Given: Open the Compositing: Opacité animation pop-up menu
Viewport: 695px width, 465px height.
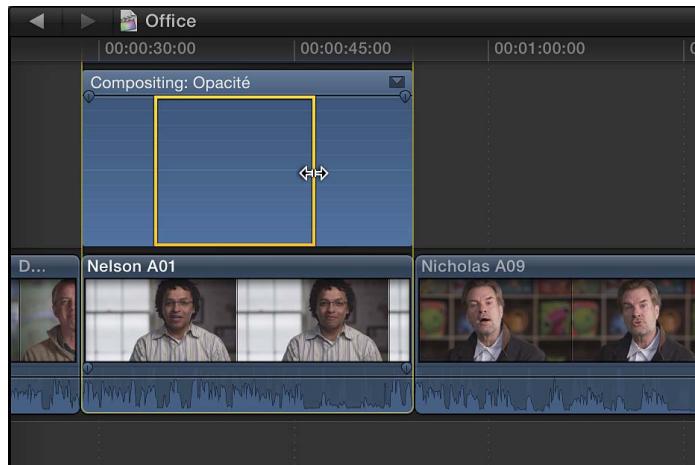Looking at the screenshot, I should click(x=397, y=82).
